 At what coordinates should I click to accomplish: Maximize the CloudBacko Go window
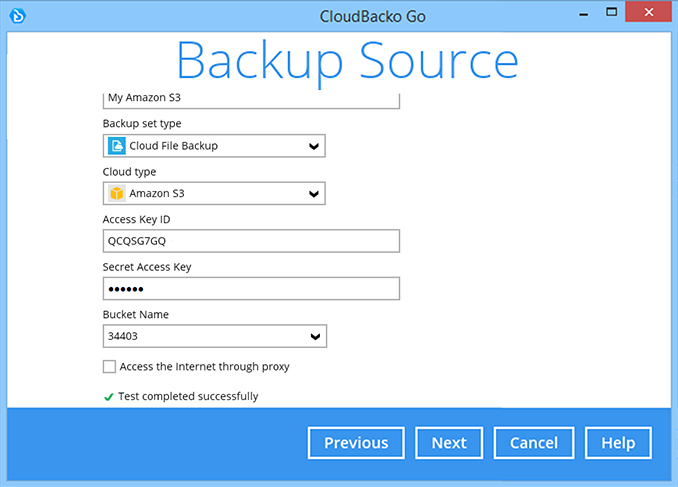coord(611,12)
